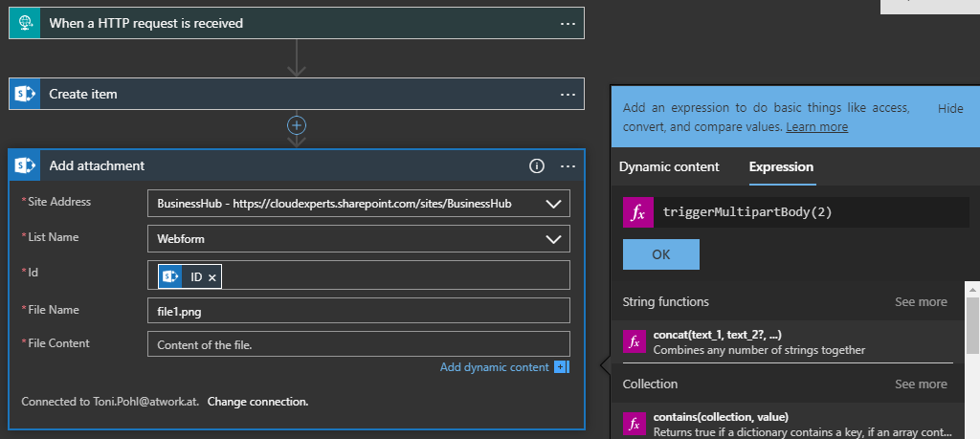Click the SharePoint icon on Create item

point(25,94)
